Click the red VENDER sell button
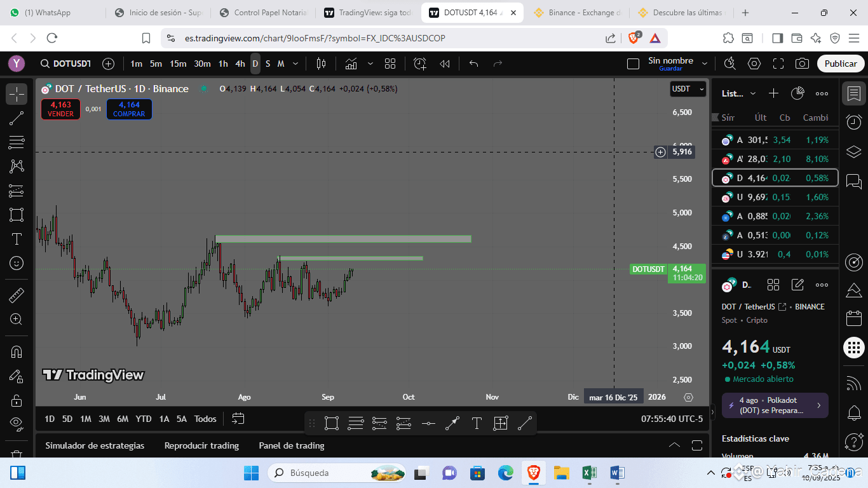The width and height of the screenshot is (868, 488). click(61, 109)
